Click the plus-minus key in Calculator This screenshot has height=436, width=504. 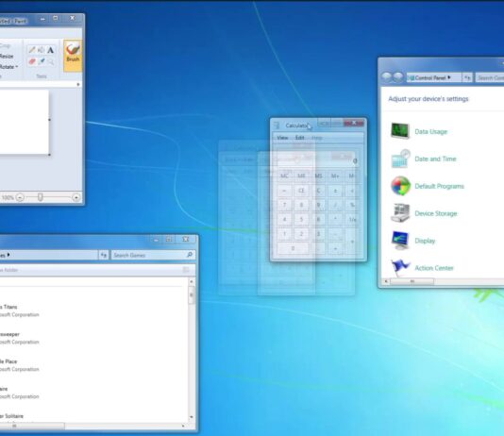(x=335, y=191)
